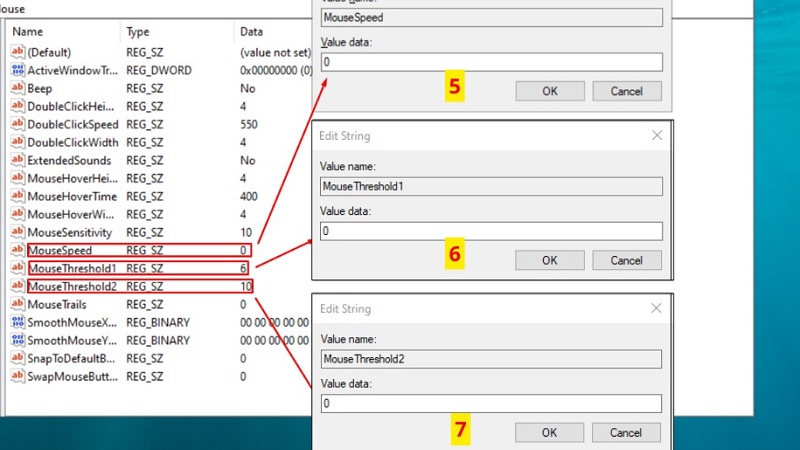This screenshot has height=450, width=800.
Task: Click Cancel in the MouseThreshold1 dialog
Action: coord(627,260)
